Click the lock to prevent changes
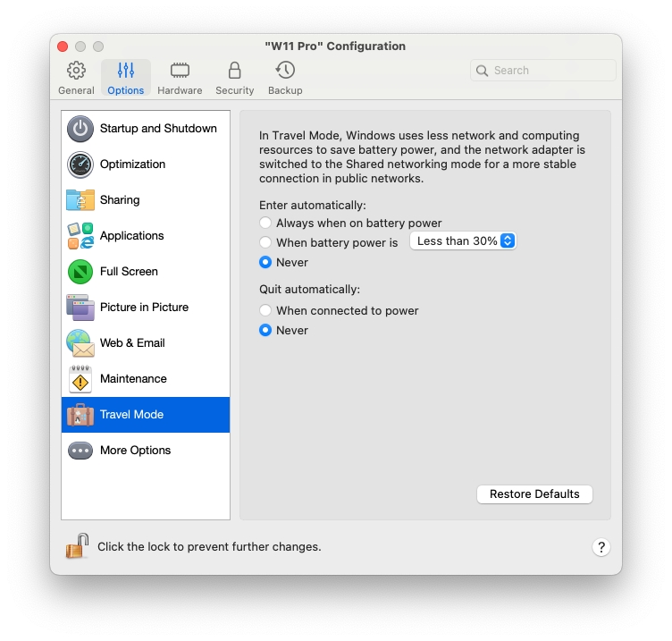672x641 pixels. click(77, 546)
